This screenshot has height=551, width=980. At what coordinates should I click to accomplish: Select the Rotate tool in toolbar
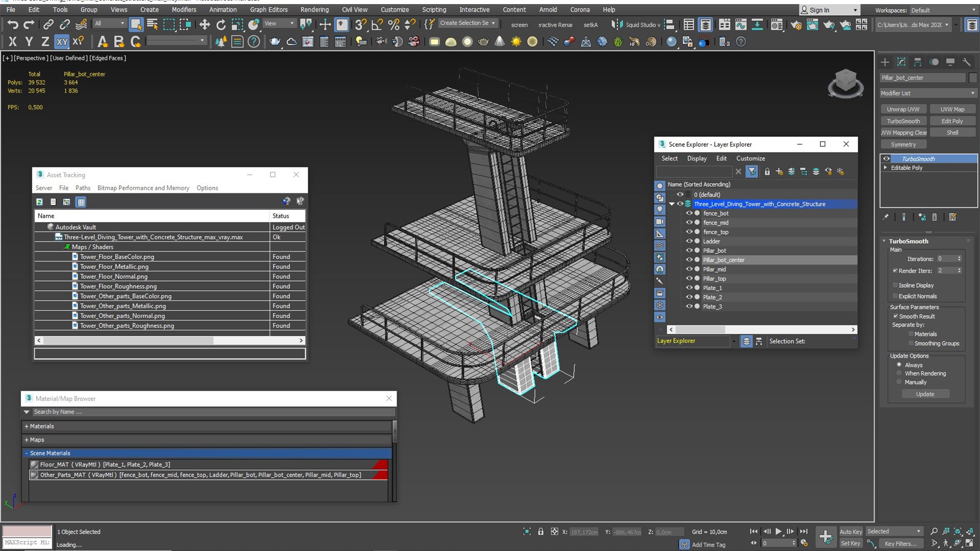(220, 24)
